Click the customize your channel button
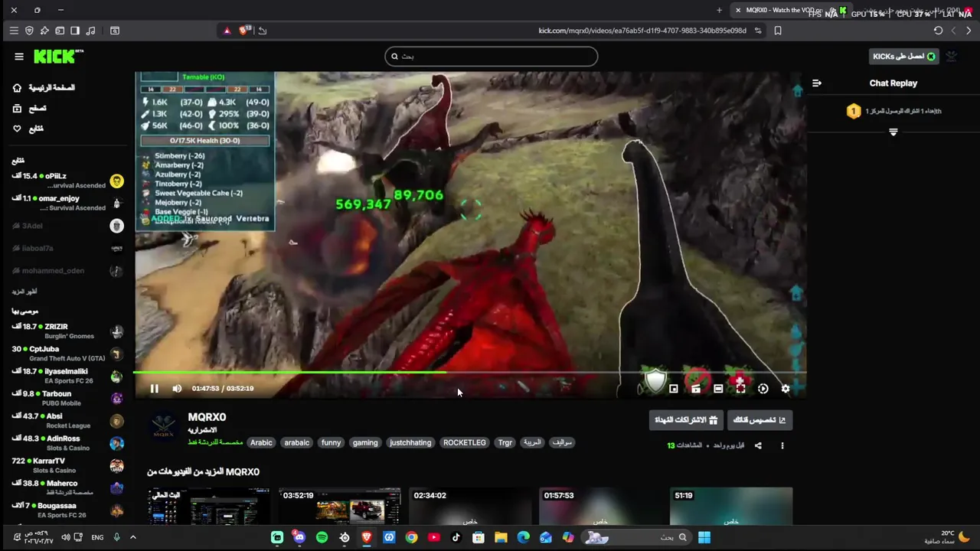This screenshot has height=551, width=980. point(759,420)
